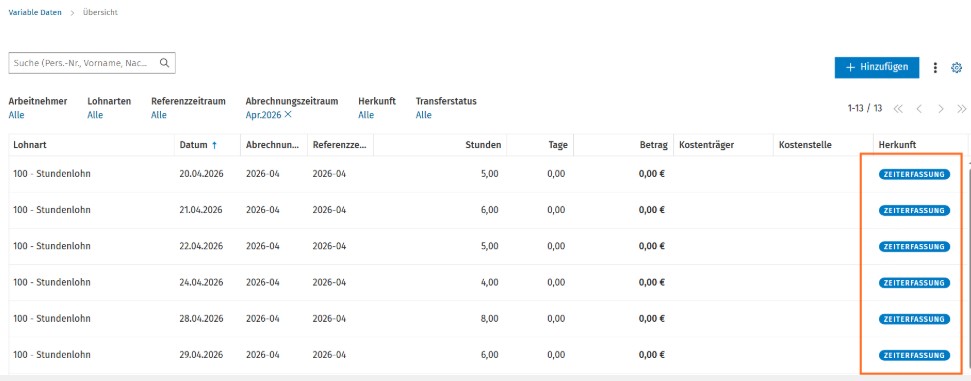971x381 pixels.
Task: Remove the Apr.2026 filter with X
Action: [x=288, y=115]
